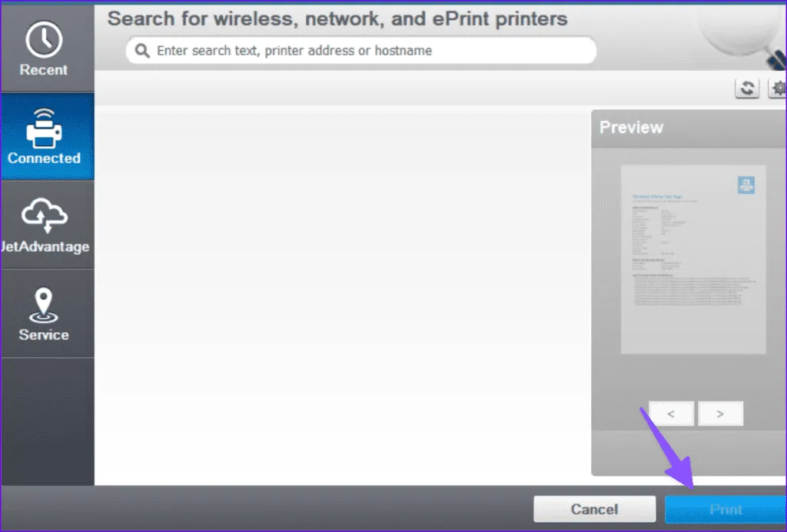
Task: Click the Cancel button
Action: [x=594, y=509]
